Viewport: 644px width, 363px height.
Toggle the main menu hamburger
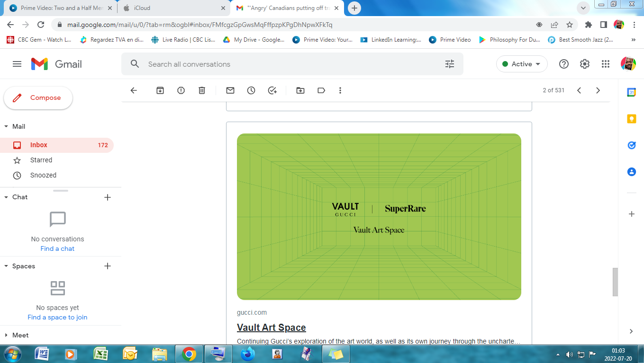click(17, 64)
